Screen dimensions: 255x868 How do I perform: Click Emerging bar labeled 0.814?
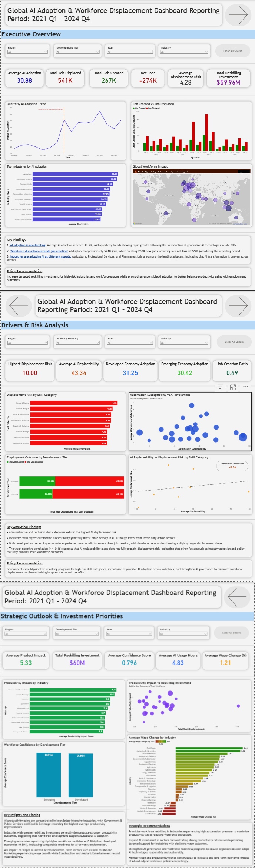coord(49,774)
